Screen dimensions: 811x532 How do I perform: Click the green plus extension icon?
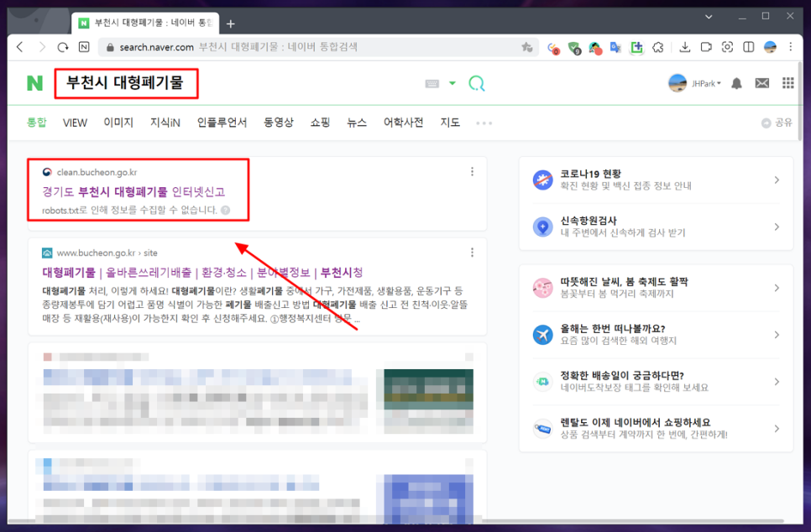[636, 48]
